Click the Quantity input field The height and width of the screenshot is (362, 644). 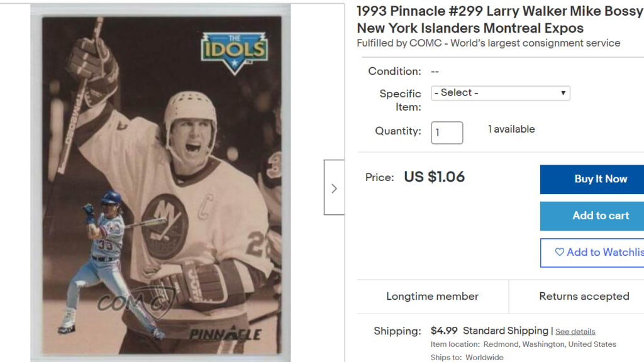click(x=447, y=133)
